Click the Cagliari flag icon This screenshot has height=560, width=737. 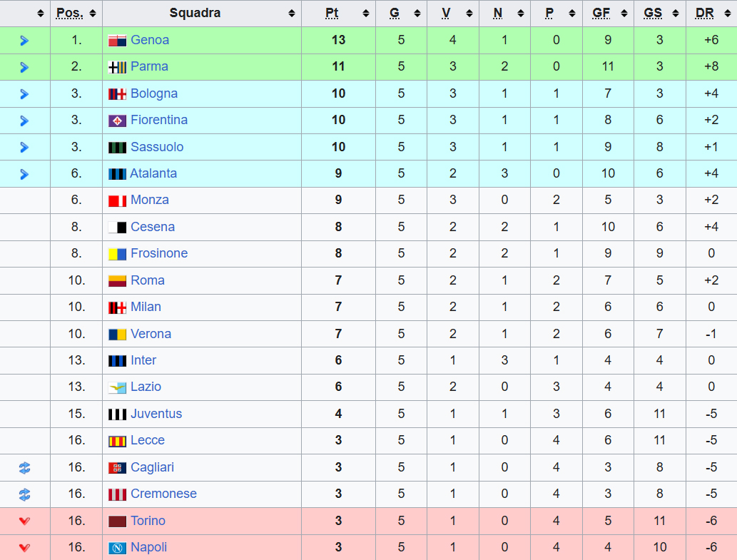click(x=118, y=468)
